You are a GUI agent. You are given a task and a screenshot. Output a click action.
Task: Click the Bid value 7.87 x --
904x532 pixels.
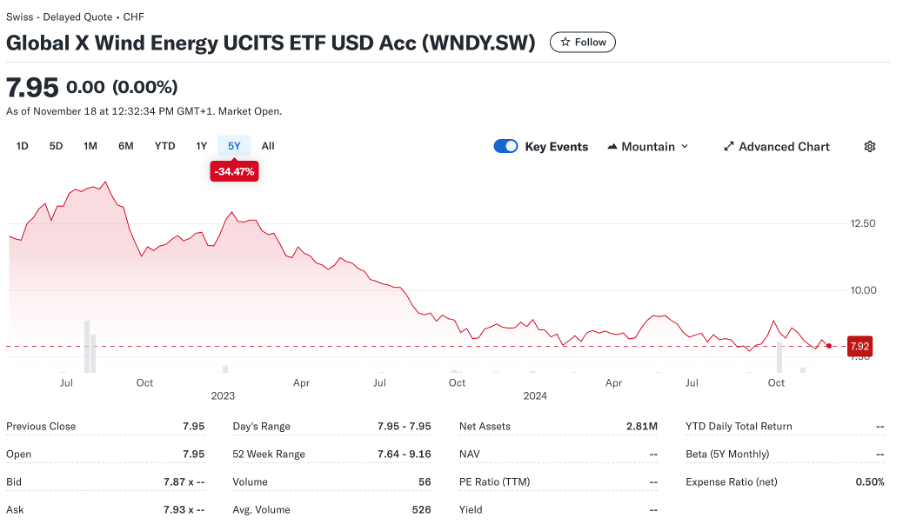click(184, 481)
